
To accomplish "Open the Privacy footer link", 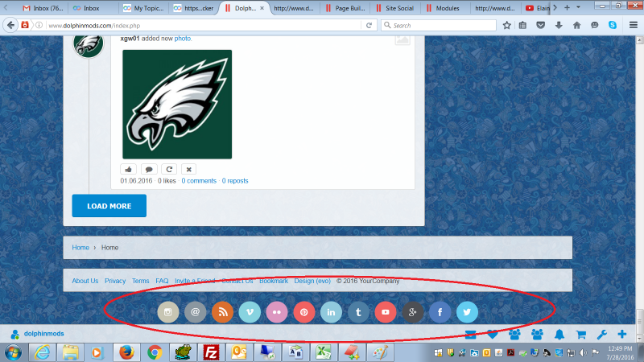I will point(115,281).
